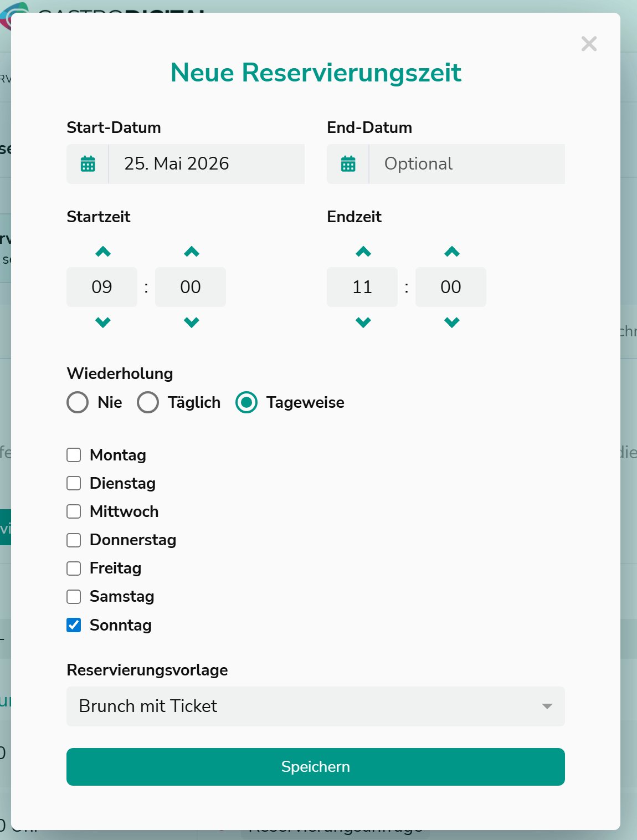Increase the Endzeit minutes with up arrow

452,252
